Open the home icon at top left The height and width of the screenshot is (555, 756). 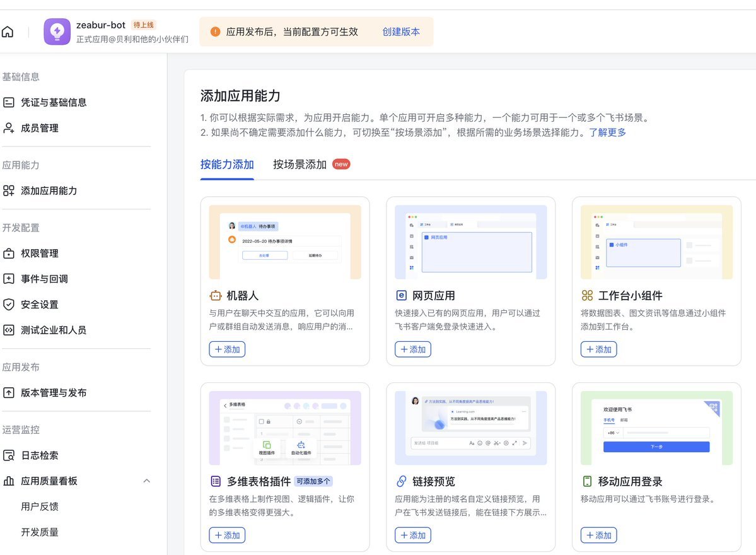[8, 31]
